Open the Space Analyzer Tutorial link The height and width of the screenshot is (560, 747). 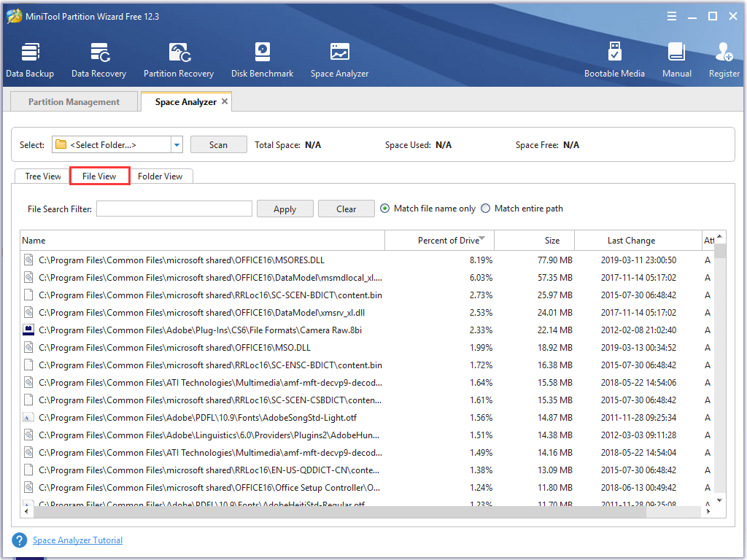(77, 540)
